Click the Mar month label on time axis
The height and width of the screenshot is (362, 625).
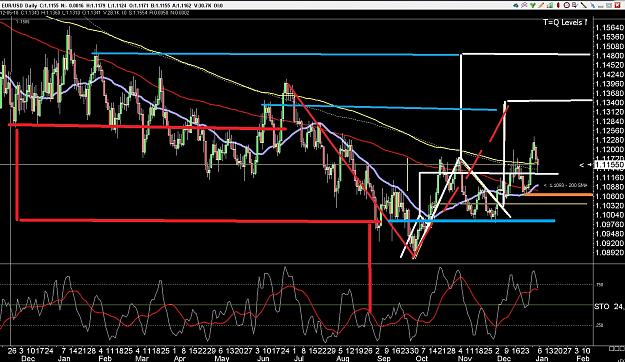(x=142, y=358)
